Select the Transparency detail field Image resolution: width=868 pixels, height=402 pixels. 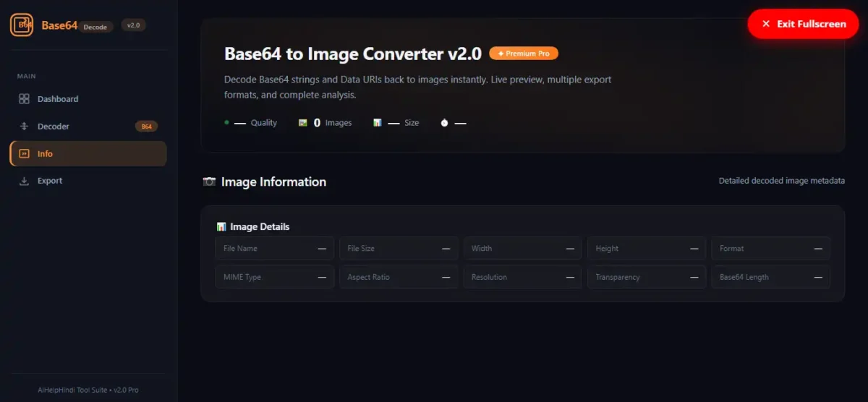coord(647,277)
